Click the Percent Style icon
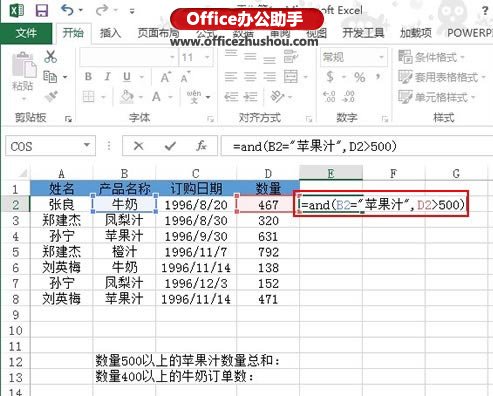Viewport: 493px width, 396px height. (359, 77)
